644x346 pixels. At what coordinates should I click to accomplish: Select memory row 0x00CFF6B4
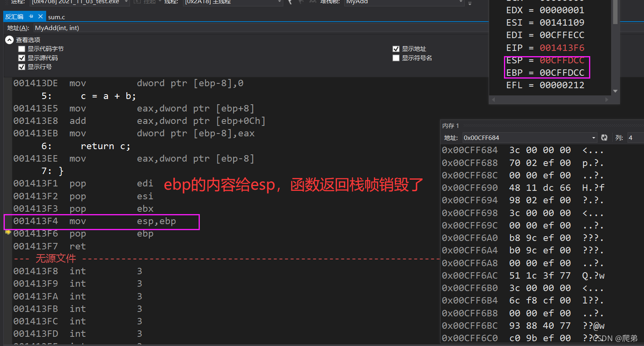pyautogui.click(x=522, y=300)
